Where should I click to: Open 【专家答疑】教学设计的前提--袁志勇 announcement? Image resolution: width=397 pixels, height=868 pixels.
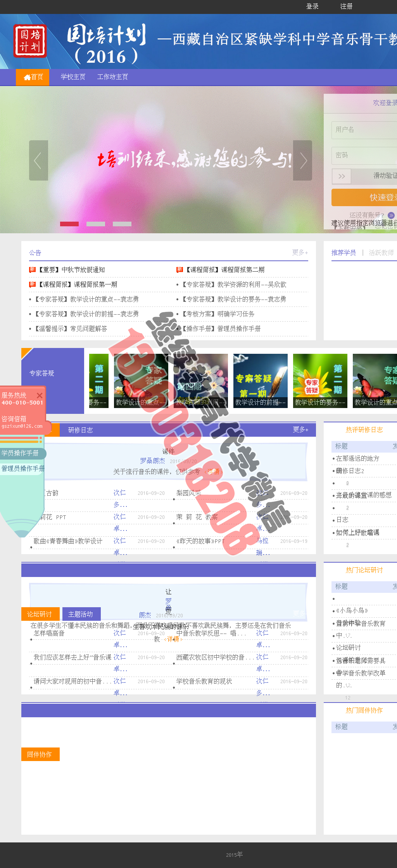click(86, 314)
